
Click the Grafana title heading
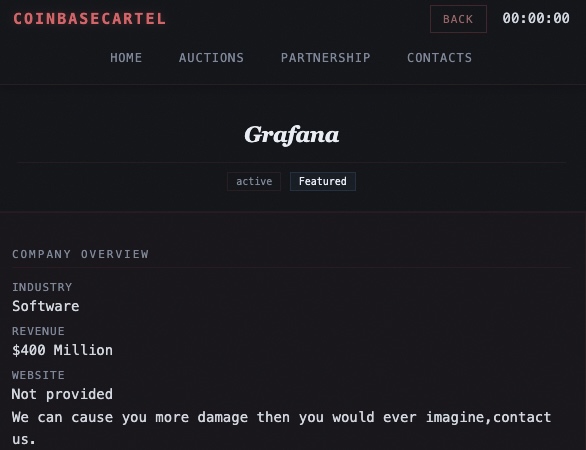[x=292, y=135]
